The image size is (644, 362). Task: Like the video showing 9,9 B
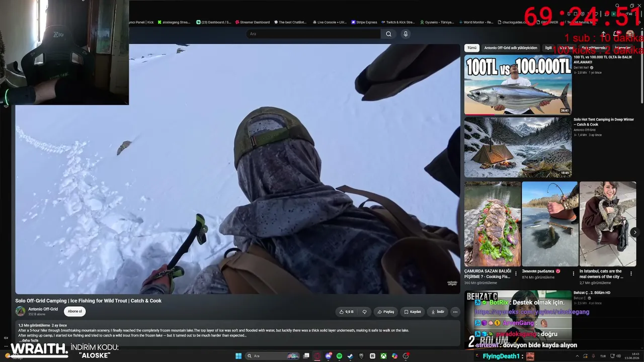click(347, 312)
